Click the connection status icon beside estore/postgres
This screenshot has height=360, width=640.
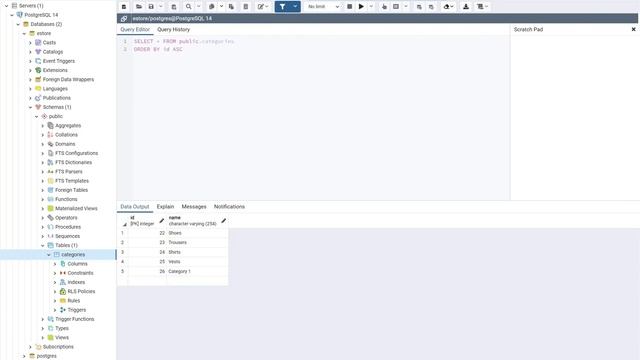coord(124,18)
